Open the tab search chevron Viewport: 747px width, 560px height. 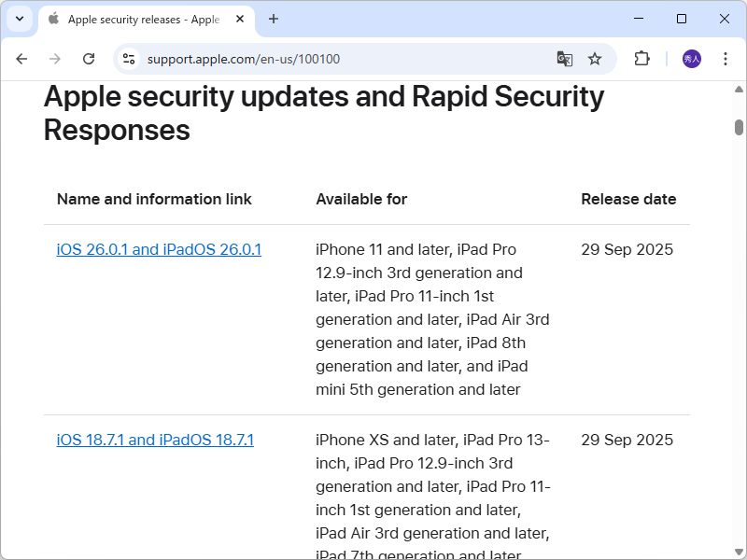pyautogui.click(x=19, y=19)
